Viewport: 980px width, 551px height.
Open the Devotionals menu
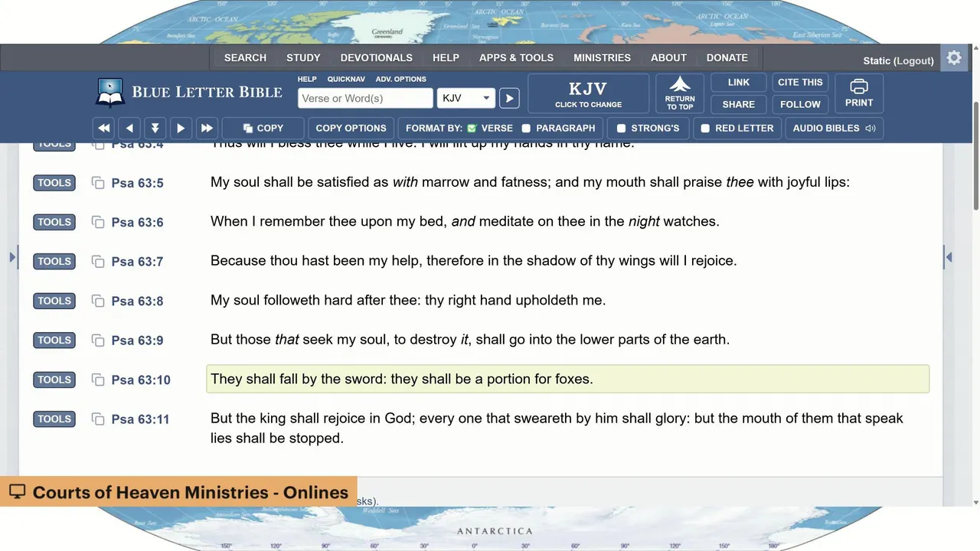pos(376,57)
